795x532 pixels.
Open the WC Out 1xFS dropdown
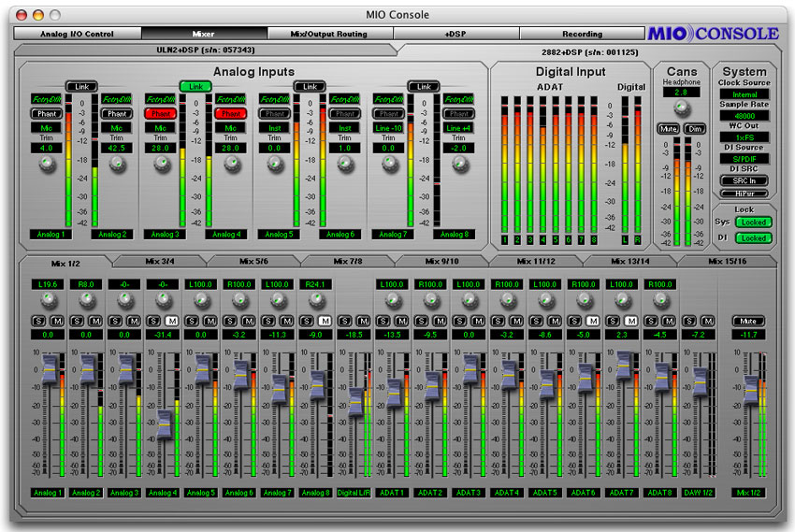(744, 137)
